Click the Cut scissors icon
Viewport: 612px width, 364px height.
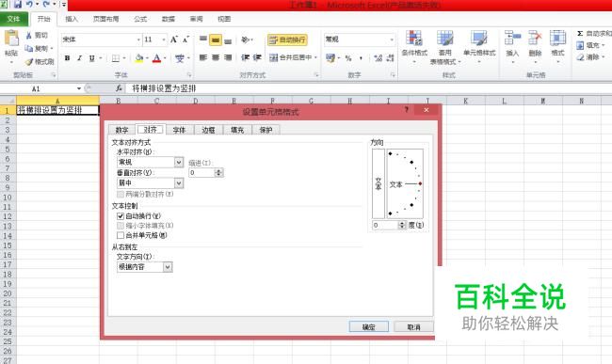click(28, 36)
